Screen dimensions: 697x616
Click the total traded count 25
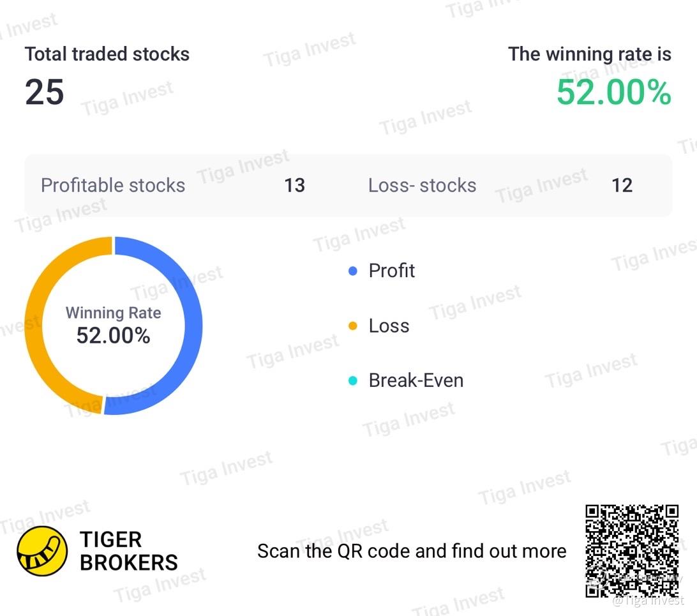[45, 93]
